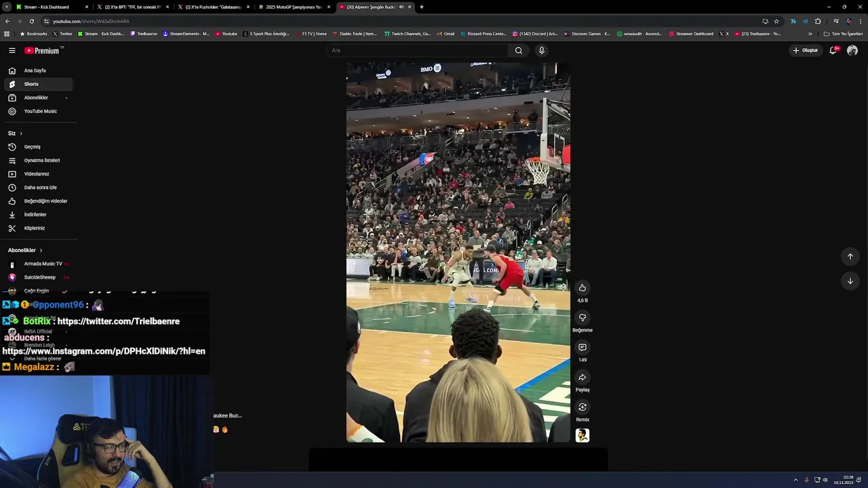Open the taskbar clock 22:28
The image size is (868, 488).
pos(844,480)
